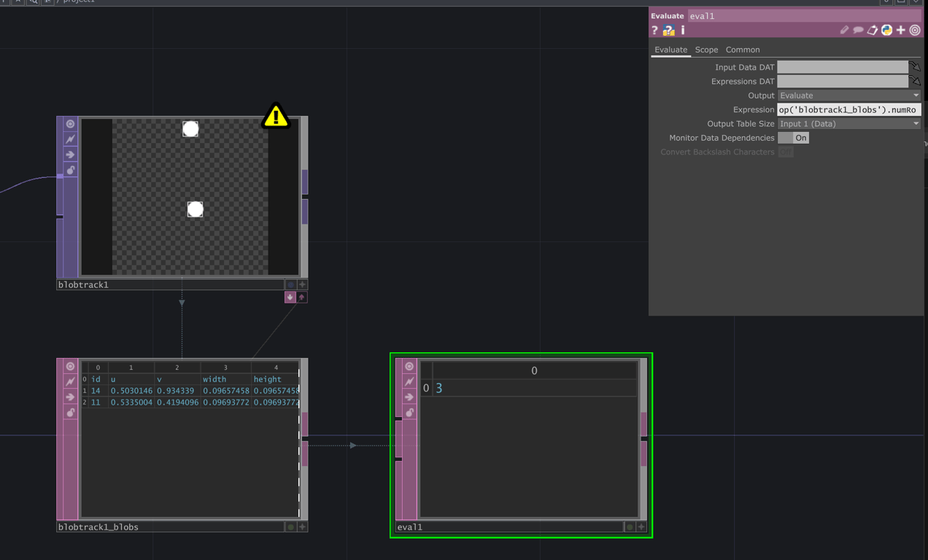This screenshot has width=928, height=560.
Task: Toggle viewer active flag on eval1 node
Action: point(409,367)
